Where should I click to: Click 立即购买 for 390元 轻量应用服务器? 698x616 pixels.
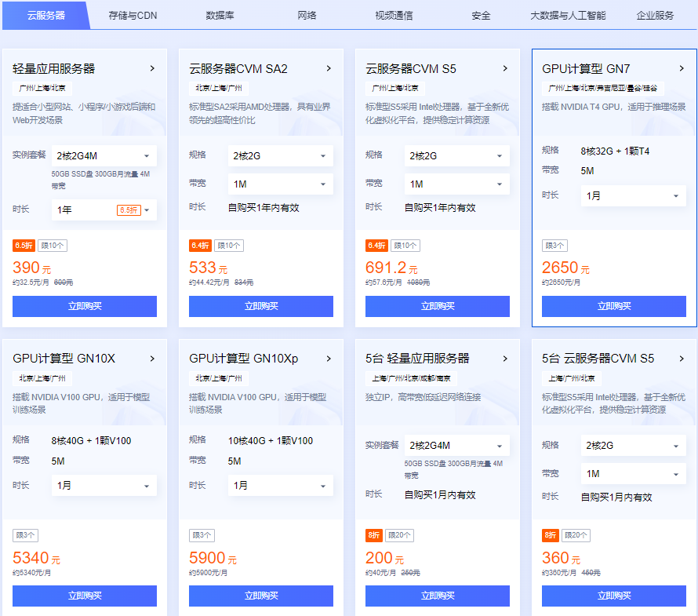click(x=85, y=307)
